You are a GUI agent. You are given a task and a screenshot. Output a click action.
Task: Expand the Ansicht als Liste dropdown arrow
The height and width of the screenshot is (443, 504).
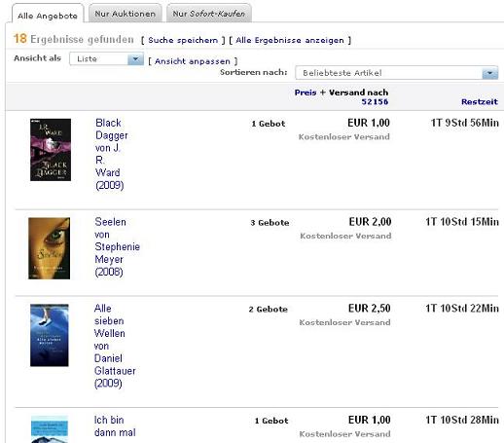(135, 59)
